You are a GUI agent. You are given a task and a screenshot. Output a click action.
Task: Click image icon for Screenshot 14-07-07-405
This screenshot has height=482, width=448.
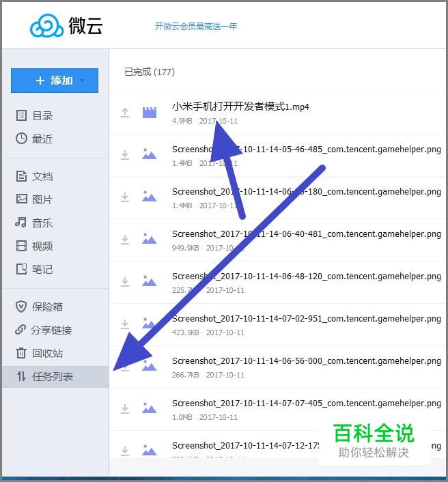click(x=149, y=408)
